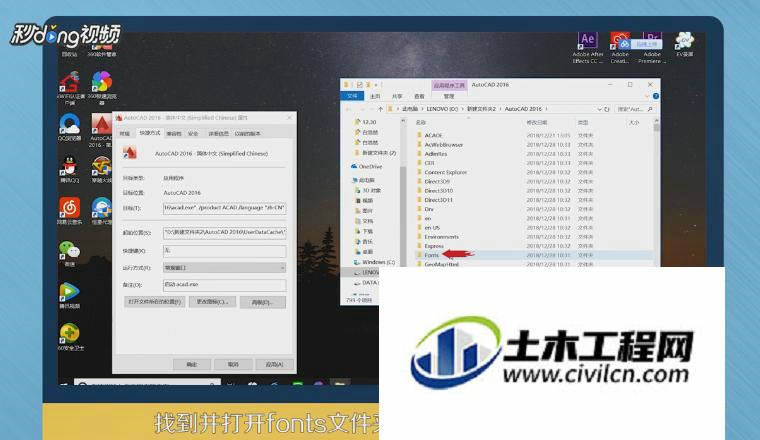Click the Explorer search box
Image resolution: width=760 pixels, height=440 pixels.
click(635, 109)
